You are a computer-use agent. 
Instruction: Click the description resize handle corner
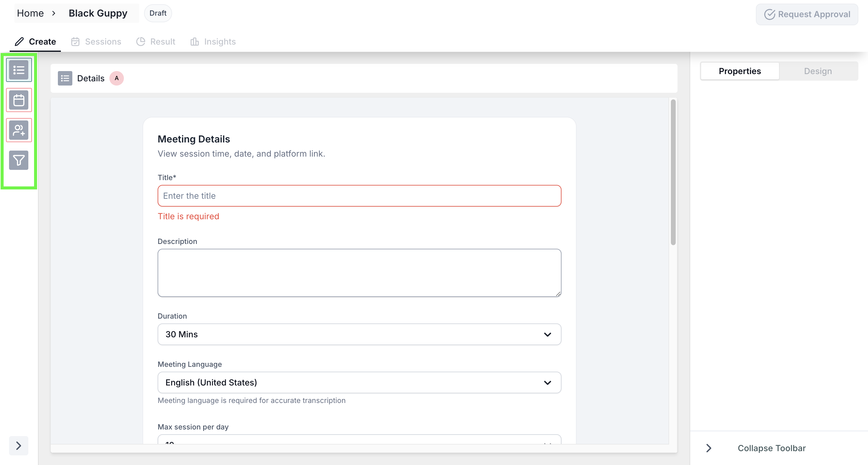tap(558, 294)
